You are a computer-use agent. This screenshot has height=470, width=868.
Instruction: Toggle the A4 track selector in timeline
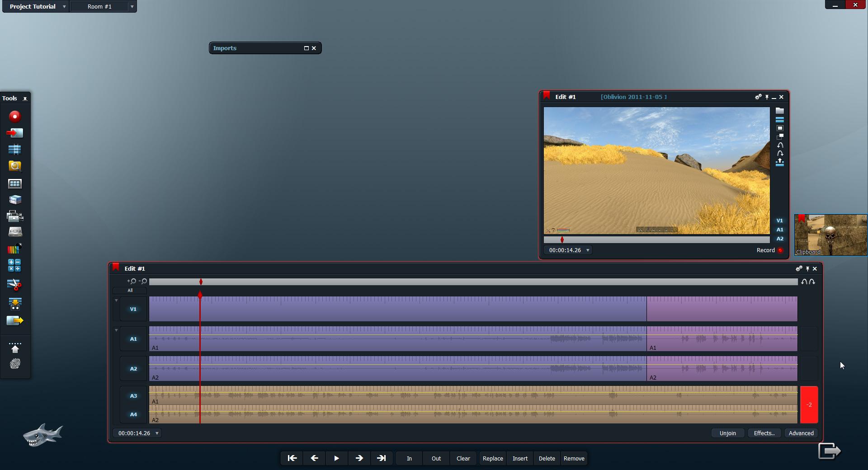(x=133, y=414)
